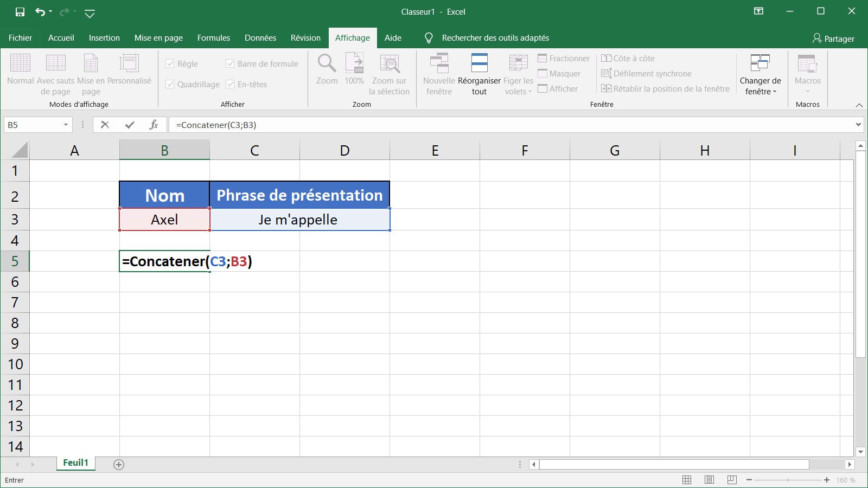This screenshot has height=488, width=868.
Task: Open the Aide tab
Action: [x=393, y=38]
